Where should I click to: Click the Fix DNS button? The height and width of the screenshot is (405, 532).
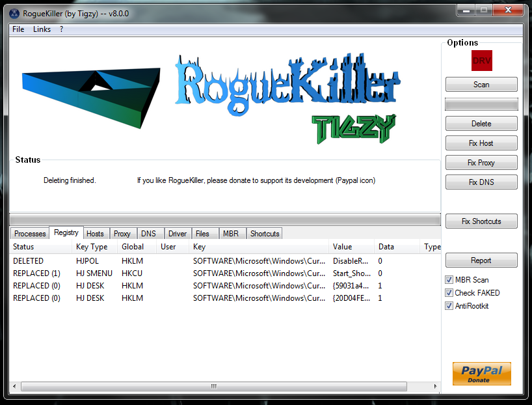coord(481,182)
